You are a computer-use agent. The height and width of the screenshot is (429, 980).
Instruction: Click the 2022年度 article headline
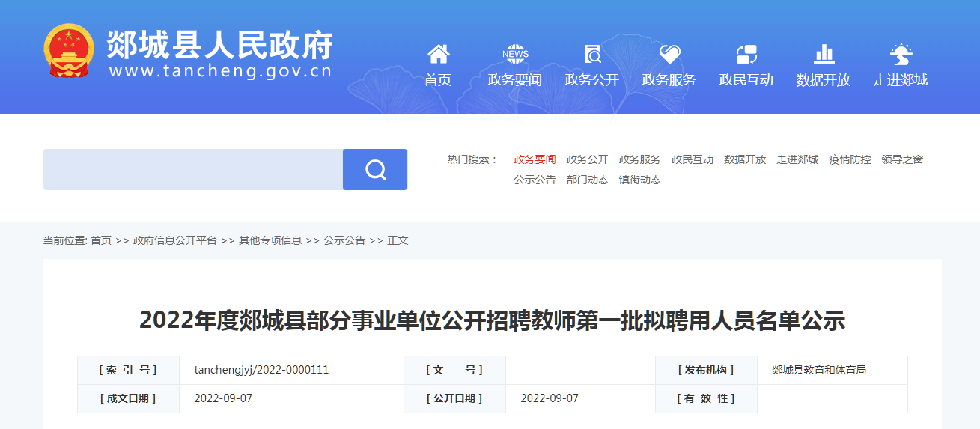click(492, 320)
